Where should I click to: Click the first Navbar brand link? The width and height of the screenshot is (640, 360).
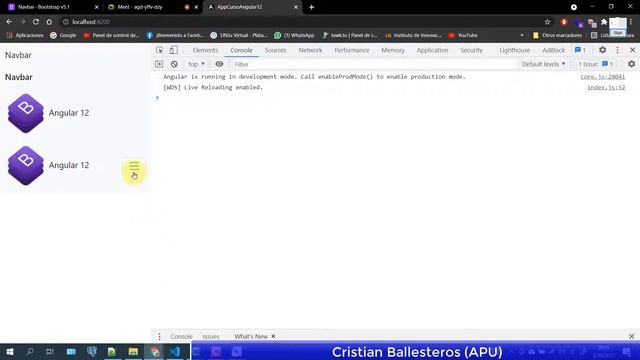[x=18, y=55]
